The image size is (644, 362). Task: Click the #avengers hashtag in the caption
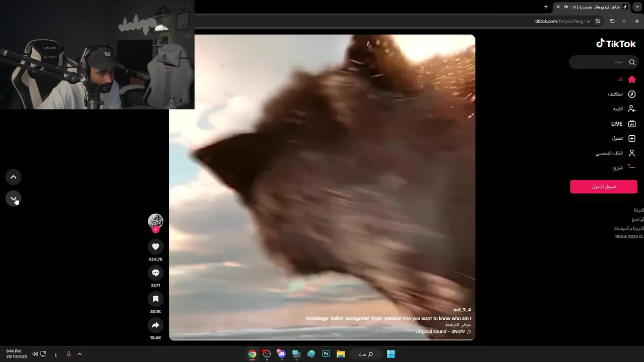click(357, 318)
